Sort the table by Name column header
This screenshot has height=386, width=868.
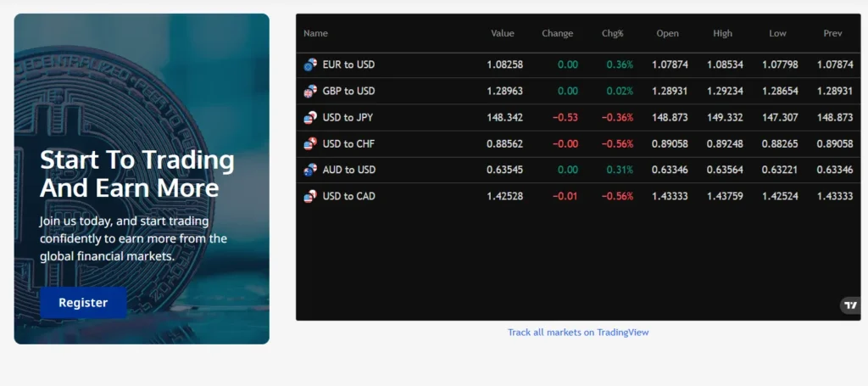(315, 34)
